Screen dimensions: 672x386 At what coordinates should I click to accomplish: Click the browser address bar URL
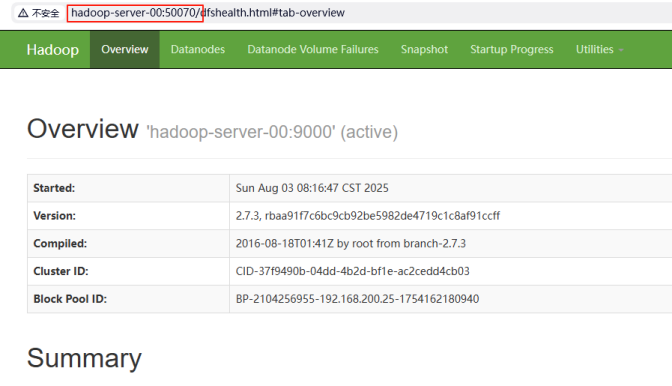point(207,13)
